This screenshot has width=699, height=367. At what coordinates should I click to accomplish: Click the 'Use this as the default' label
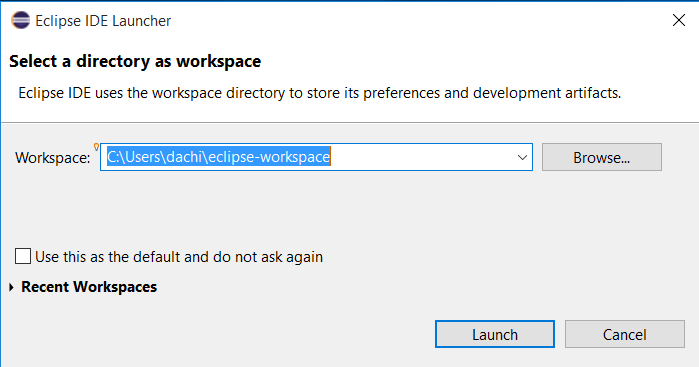179,257
